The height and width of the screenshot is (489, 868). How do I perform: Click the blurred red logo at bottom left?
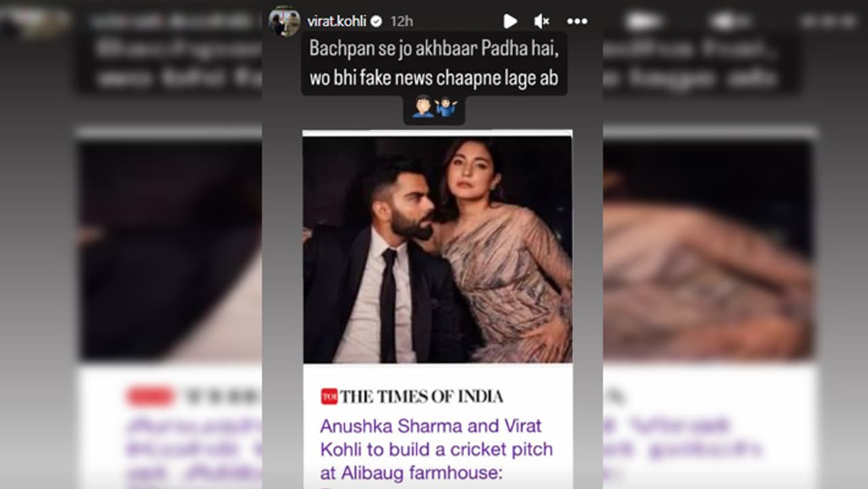click(149, 397)
